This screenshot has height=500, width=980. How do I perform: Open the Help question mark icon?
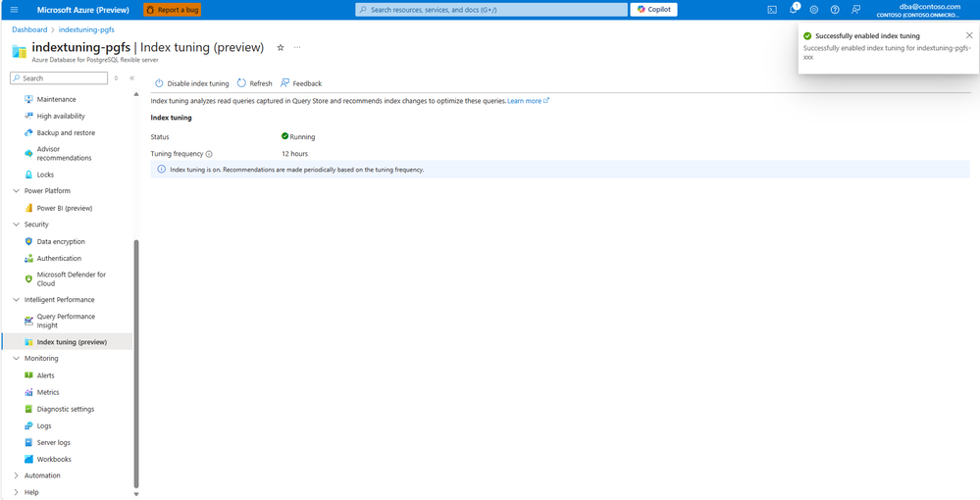[835, 10]
